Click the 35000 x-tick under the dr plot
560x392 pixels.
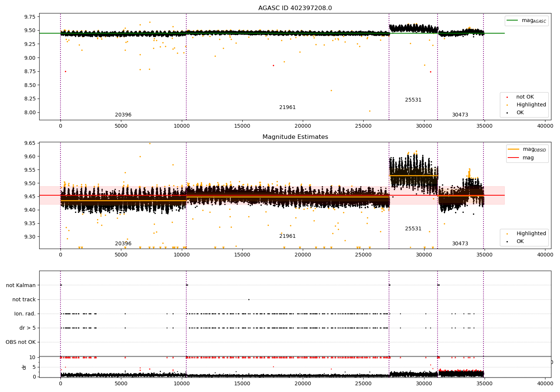click(484, 383)
